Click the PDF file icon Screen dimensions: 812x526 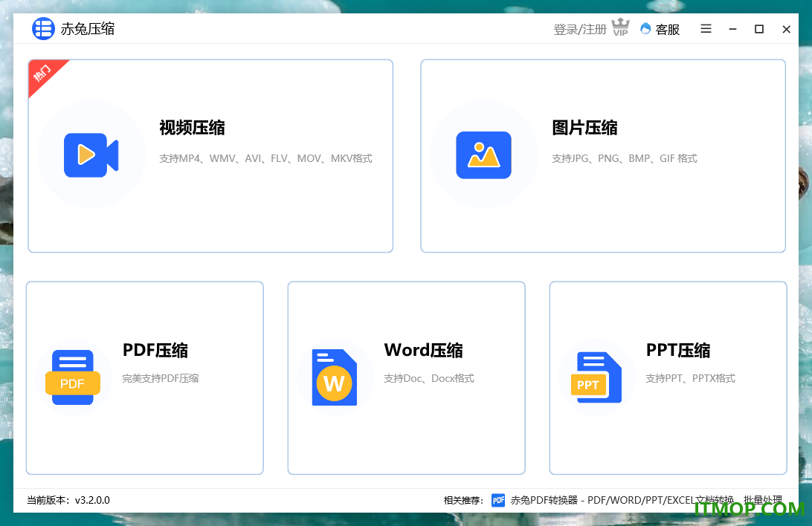pos(73,377)
